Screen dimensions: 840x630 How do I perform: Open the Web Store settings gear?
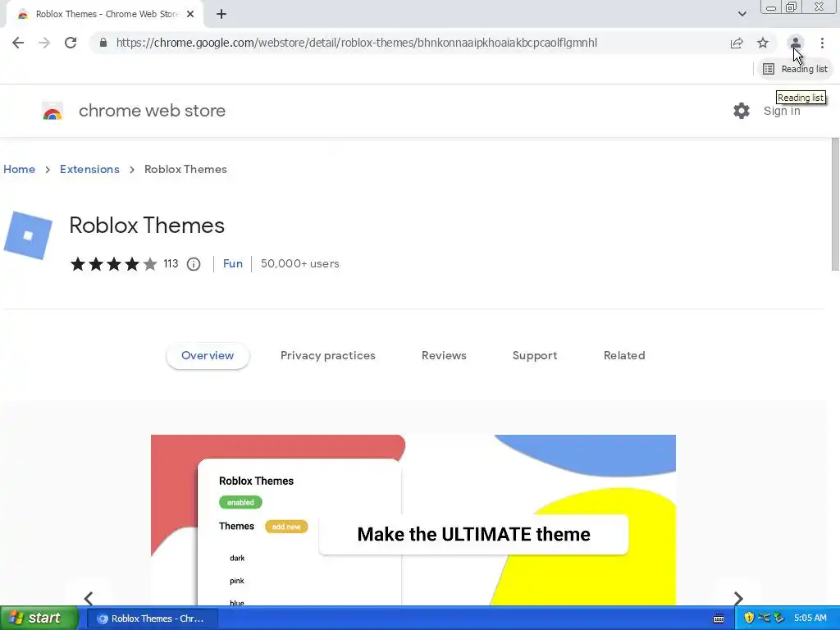tap(742, 111)
